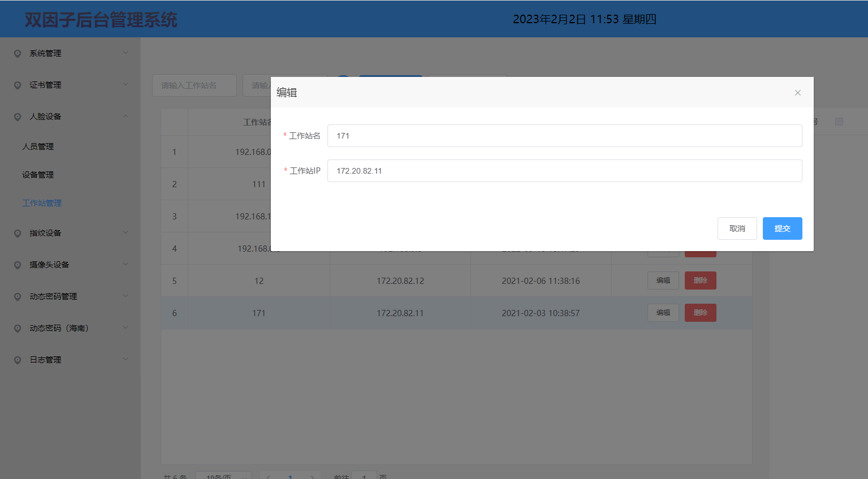Image resolution: width=868 pixels, height=479 pixels.
Task: Click 删除 for row 6 workstation 171
Action: [x=701, y=313]
